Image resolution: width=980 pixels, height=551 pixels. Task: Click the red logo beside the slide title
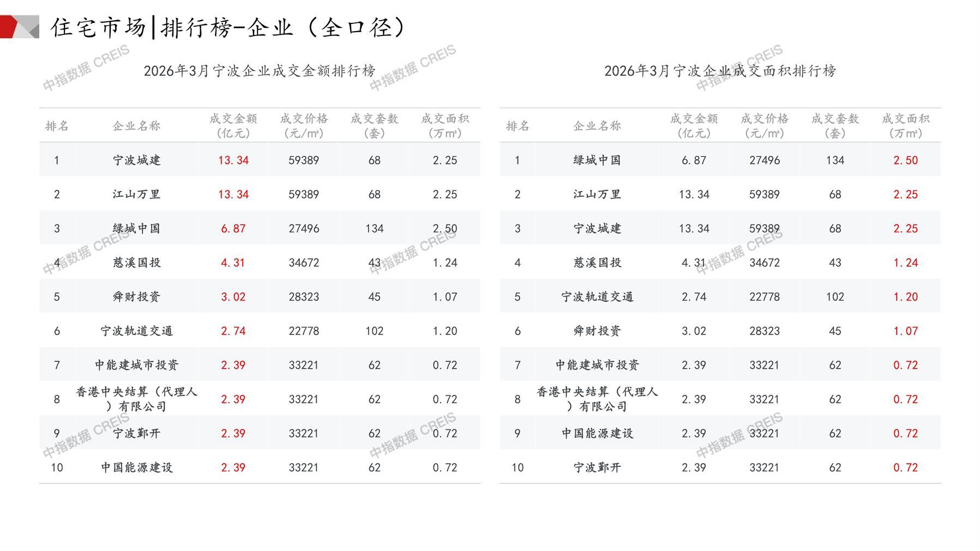click(19, 27)
